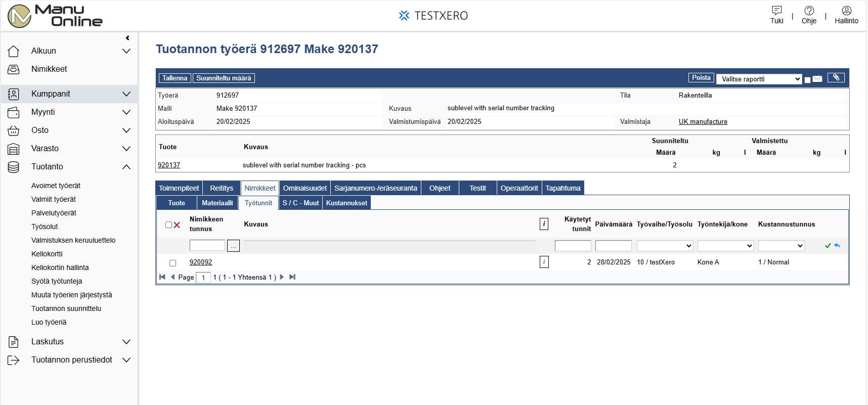
Task: Click the Tuotannon perustiedot arrow icon
Action: tap(14, 360)
